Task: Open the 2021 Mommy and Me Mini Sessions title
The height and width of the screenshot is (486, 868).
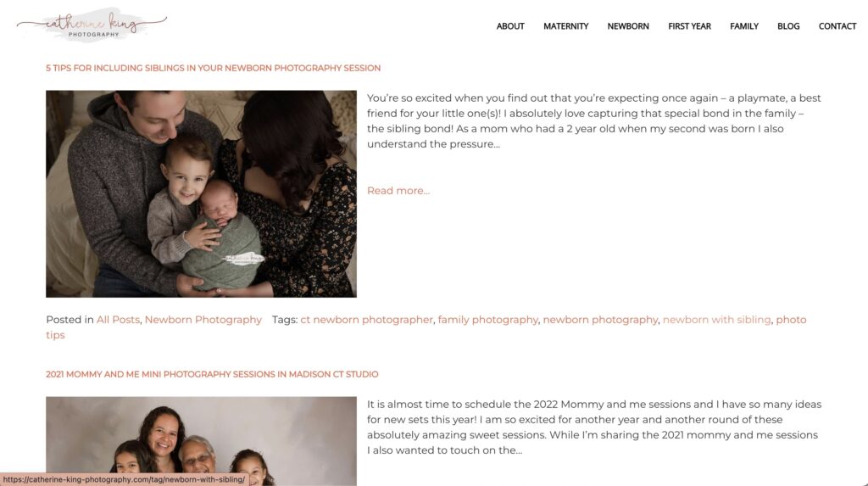Action: [x=212, y=375]
